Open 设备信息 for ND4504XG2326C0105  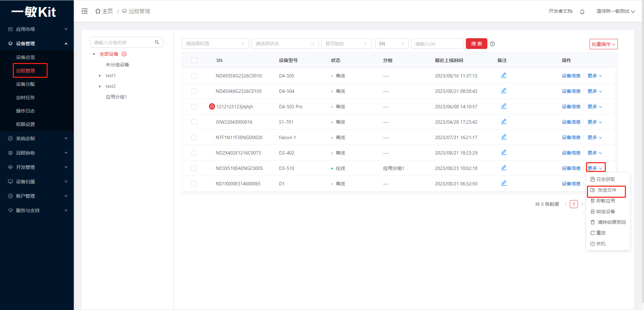click(x=571, y=91)
